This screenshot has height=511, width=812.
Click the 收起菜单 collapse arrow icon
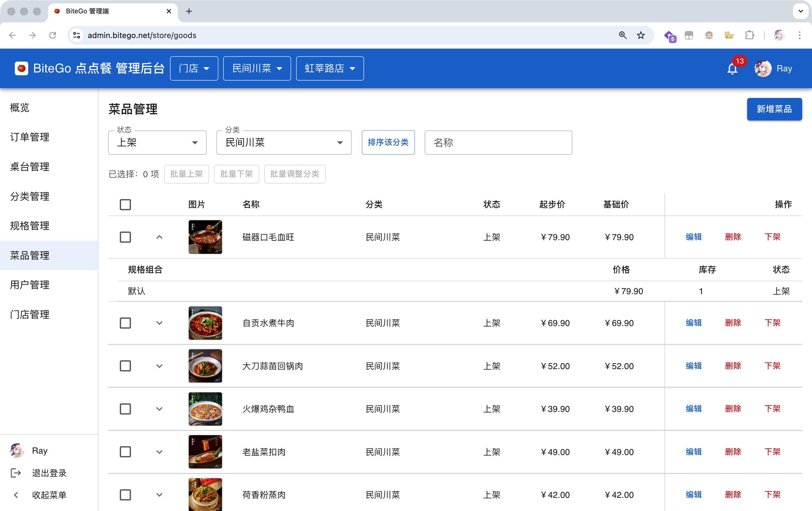coord(15,495)
